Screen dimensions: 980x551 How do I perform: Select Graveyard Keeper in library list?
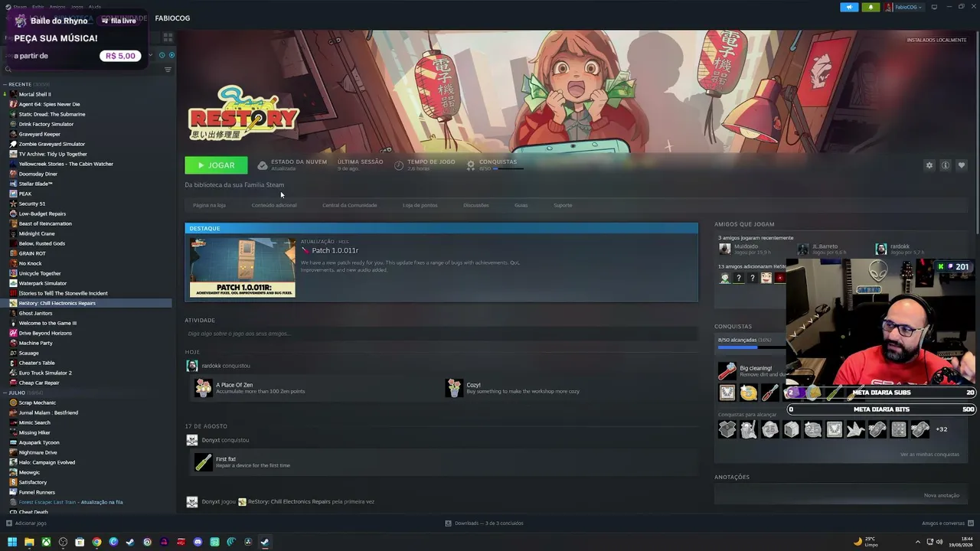coord(40,134)
